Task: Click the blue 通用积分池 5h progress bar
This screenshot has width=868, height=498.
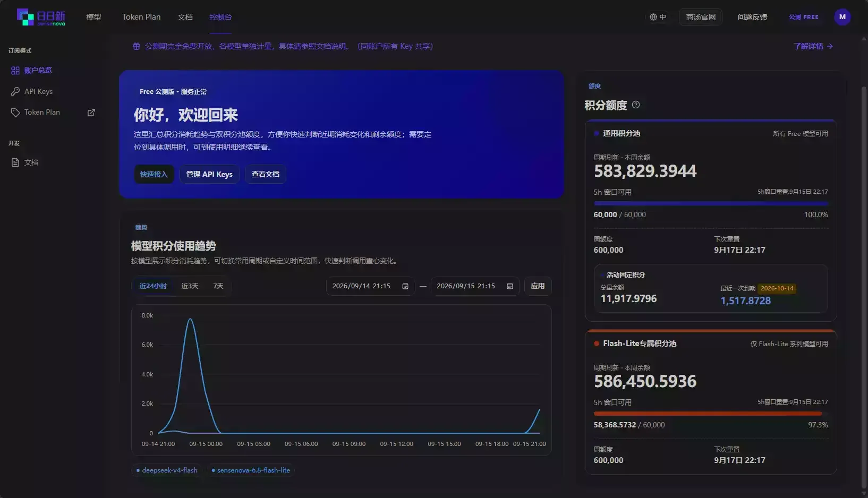Action: point(711,203)
